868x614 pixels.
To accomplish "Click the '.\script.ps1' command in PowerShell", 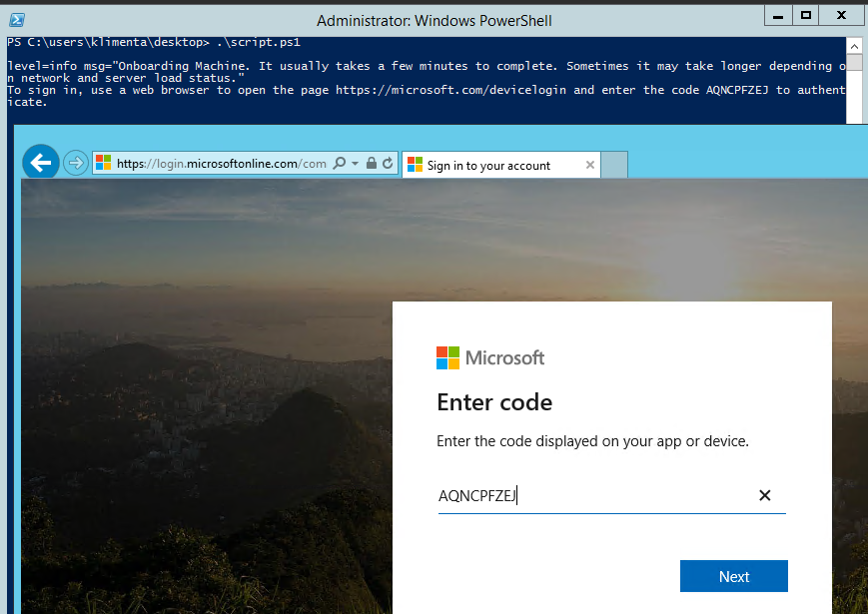I will 259,42.
